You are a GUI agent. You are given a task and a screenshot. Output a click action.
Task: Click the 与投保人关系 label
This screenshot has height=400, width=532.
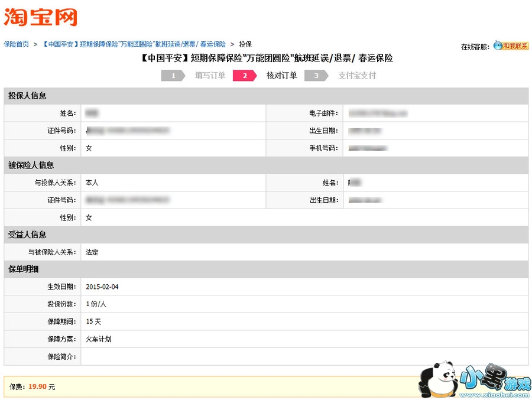(x=56, y=183)
